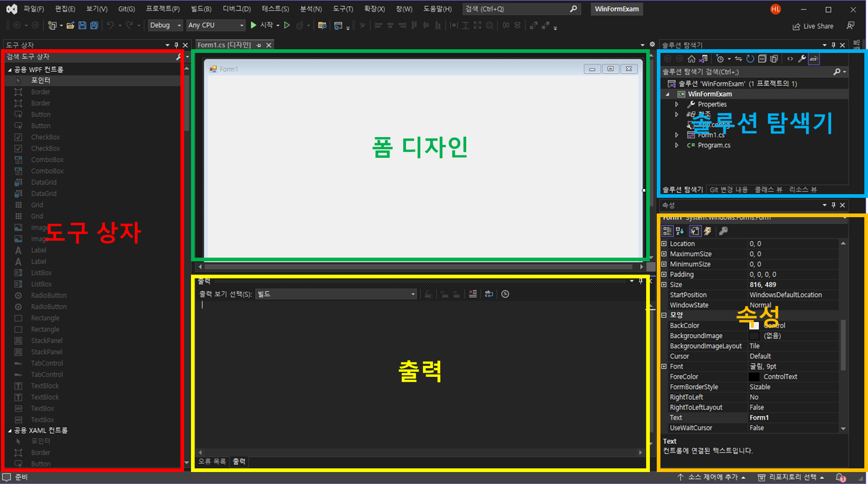
Task: Collapse All icon in Solution Explorer
Action: [x=762, y=59]
